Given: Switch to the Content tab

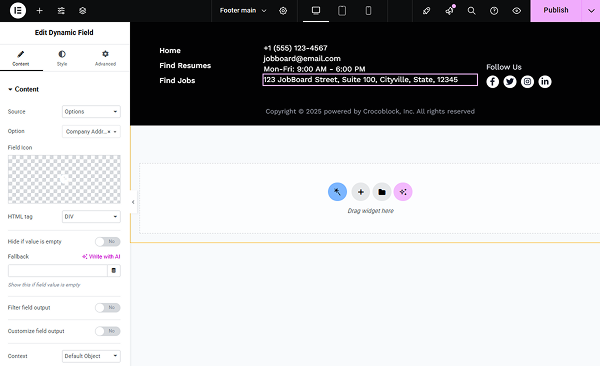Looking at the screenshot, I should [x=21, y=58].
